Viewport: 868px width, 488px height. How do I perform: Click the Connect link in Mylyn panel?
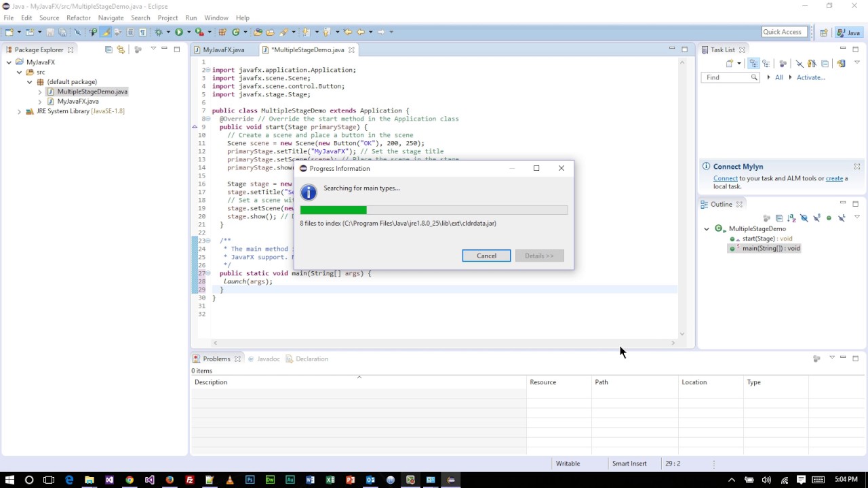pos(725,178)
